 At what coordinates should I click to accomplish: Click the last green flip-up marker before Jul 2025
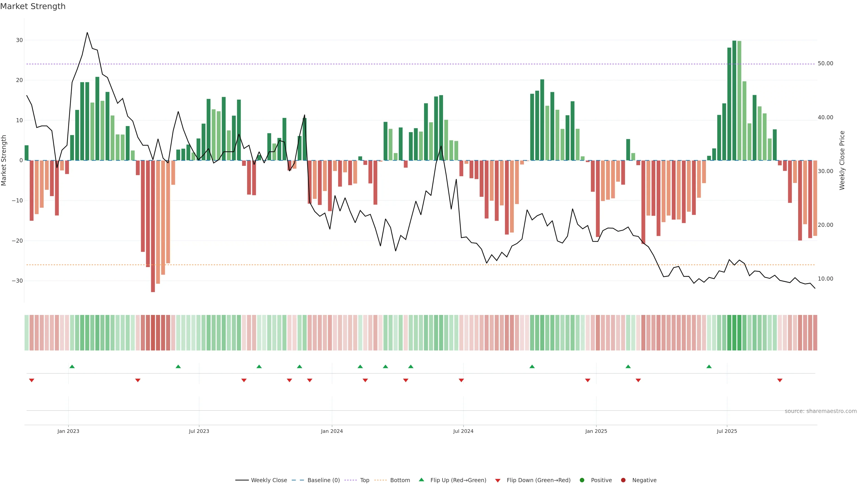709,366
